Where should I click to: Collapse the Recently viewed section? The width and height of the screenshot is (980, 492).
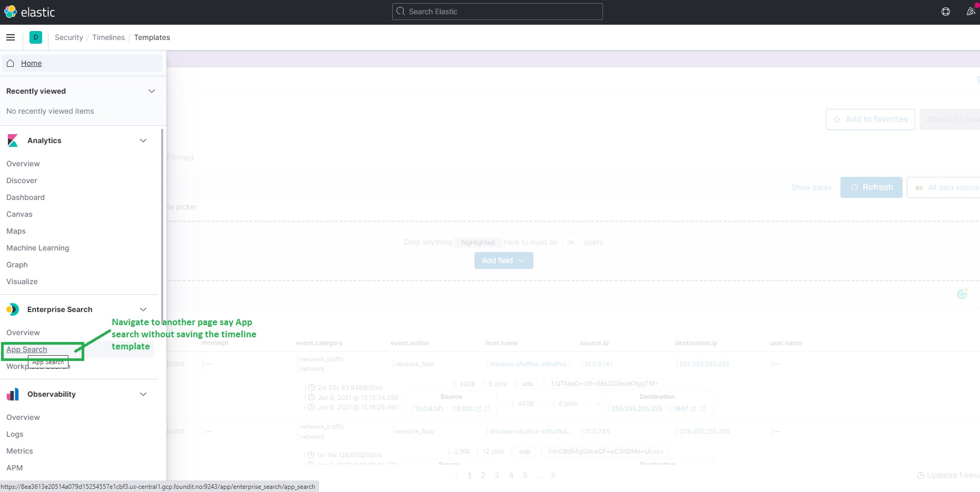point(152,91)
